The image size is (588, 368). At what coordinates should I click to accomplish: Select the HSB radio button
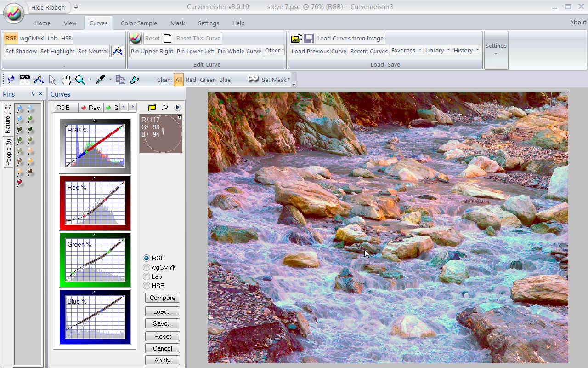[x=147, y=286]
